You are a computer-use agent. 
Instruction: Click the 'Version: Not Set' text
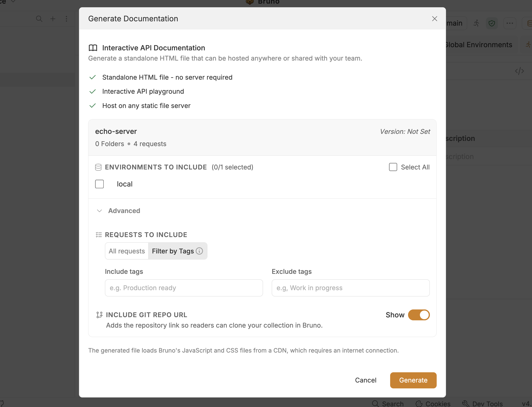click(x=405, y=132)
